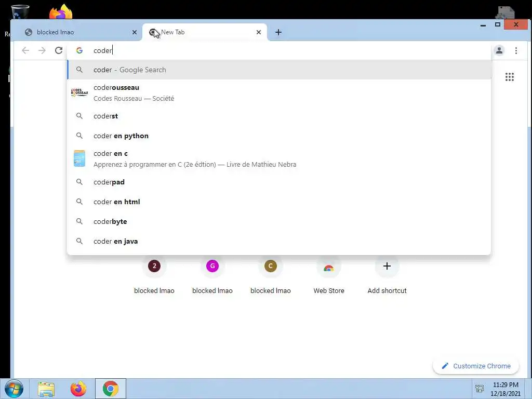Click the Google G icon in address bar
Viewport: 532px width, 399px height.
[79, 50]
